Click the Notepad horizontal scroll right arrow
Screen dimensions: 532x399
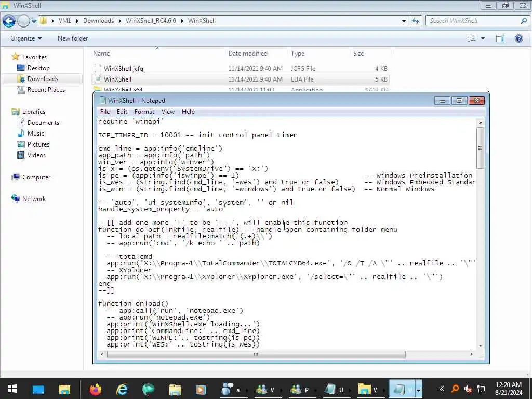pyautogui.click(x=471, y=354)
